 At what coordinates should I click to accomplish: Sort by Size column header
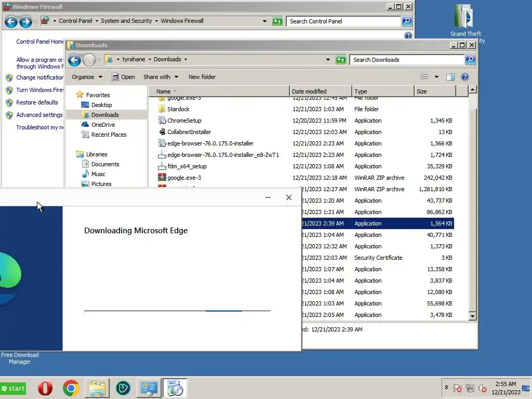click(435, 91)
